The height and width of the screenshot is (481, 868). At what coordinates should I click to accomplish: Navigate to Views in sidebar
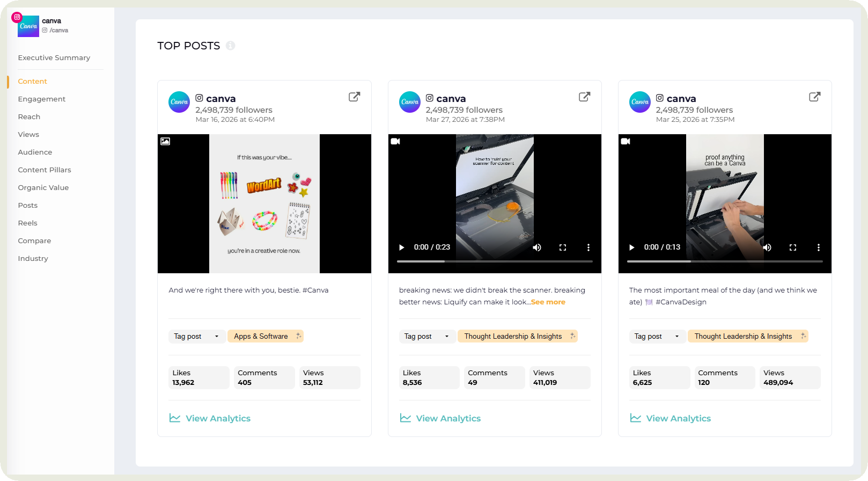[x=28, y=134]
